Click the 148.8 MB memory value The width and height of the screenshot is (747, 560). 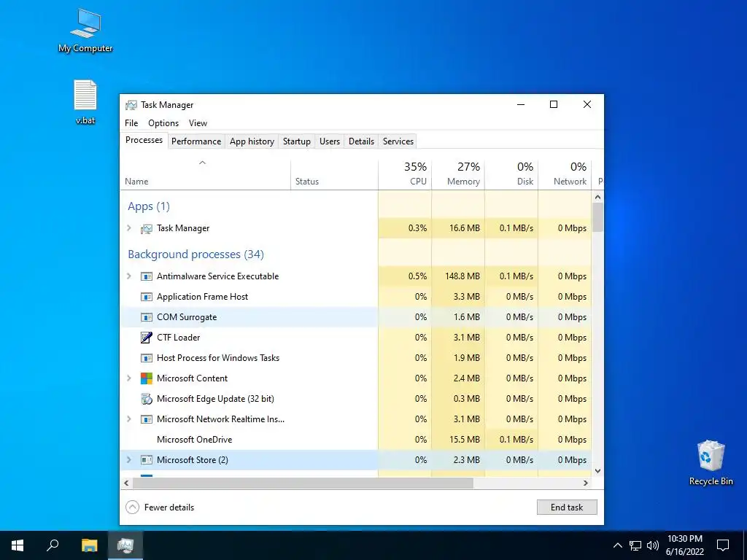point(462,276)
